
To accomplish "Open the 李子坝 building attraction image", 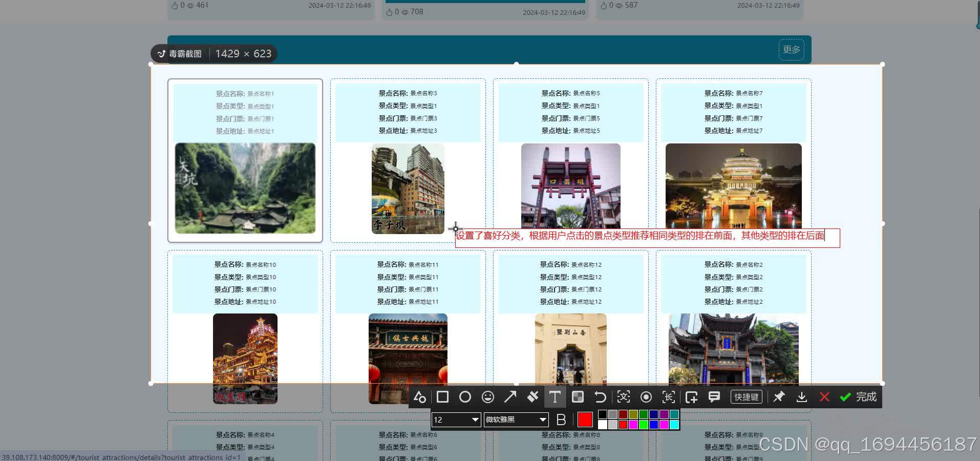I will coord(408,188).
